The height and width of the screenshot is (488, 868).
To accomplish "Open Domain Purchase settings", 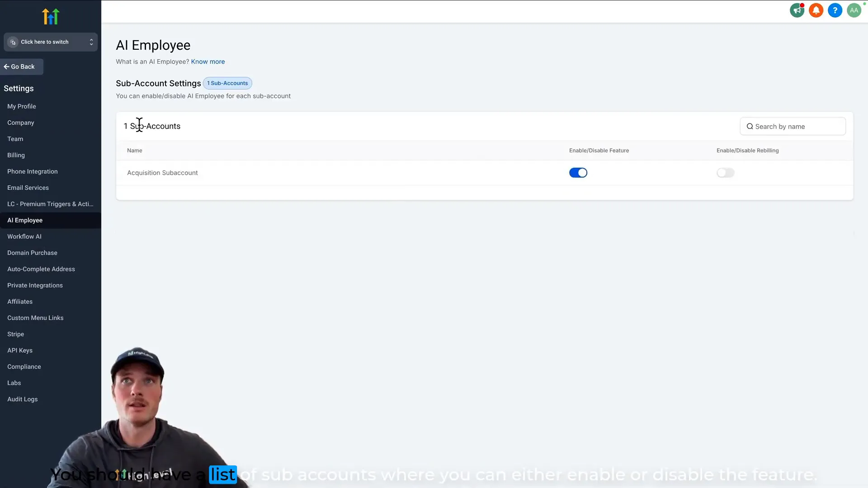I will (32, 253).
